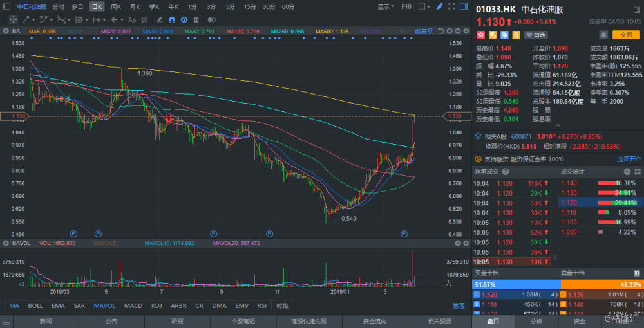Open F10 company info
The width and height of the screenshot is (644, 328).
pos(406,6)
